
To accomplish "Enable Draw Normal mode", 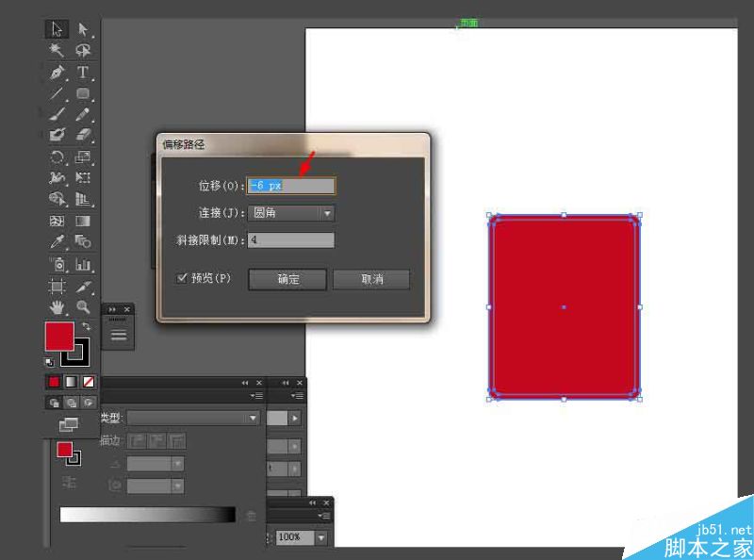I will [x=54, y=403].
